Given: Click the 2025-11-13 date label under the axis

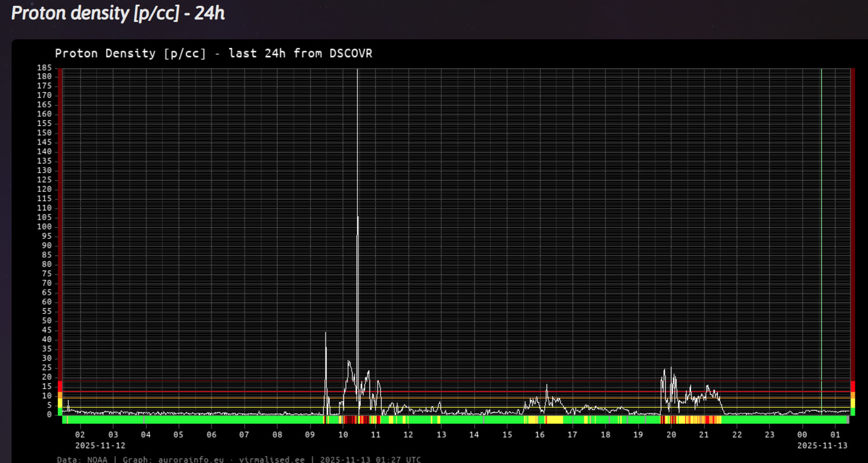Looking at the screenshot, I should [x=822, y=446].
